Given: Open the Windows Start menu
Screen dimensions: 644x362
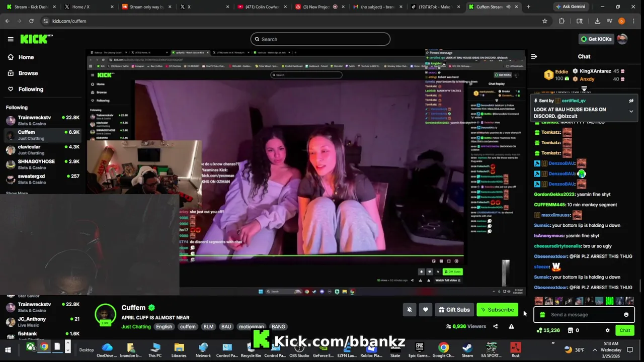Looking at the screenshot, I should 8,350.
